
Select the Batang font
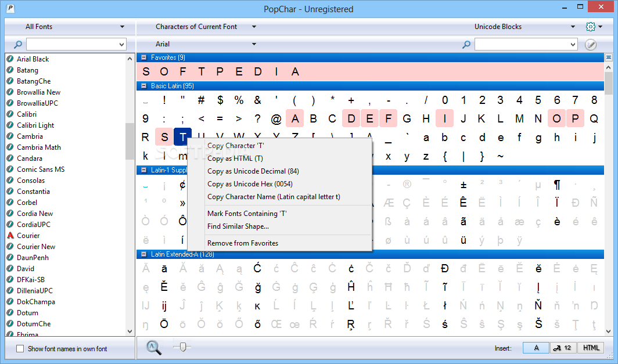pos(27,70)
